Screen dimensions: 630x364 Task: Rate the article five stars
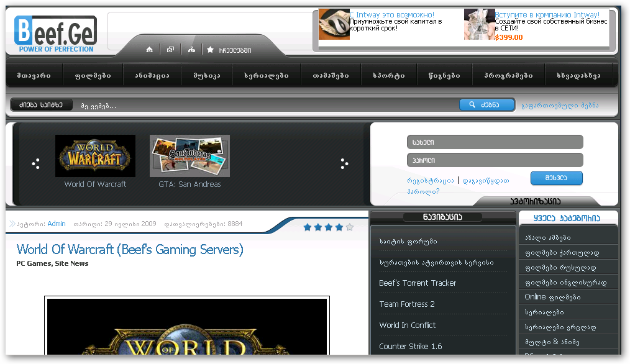click(x=350, y=227)
